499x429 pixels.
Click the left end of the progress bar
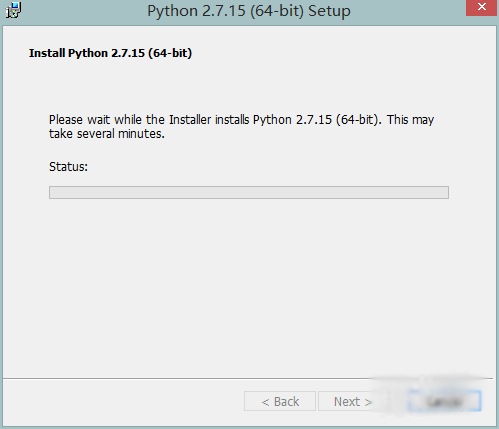coord(53,192)
